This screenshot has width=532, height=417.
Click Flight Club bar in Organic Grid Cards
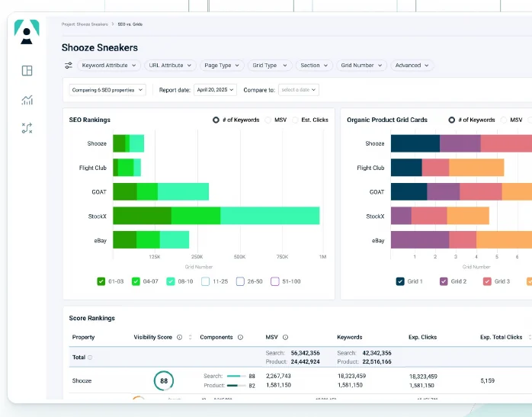click(x=447, y=168)
